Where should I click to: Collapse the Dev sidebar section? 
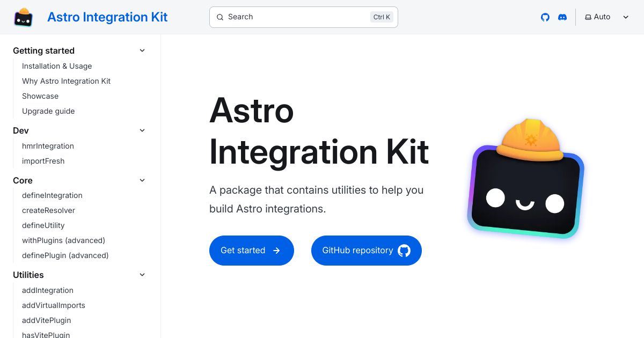click(142, 130)
